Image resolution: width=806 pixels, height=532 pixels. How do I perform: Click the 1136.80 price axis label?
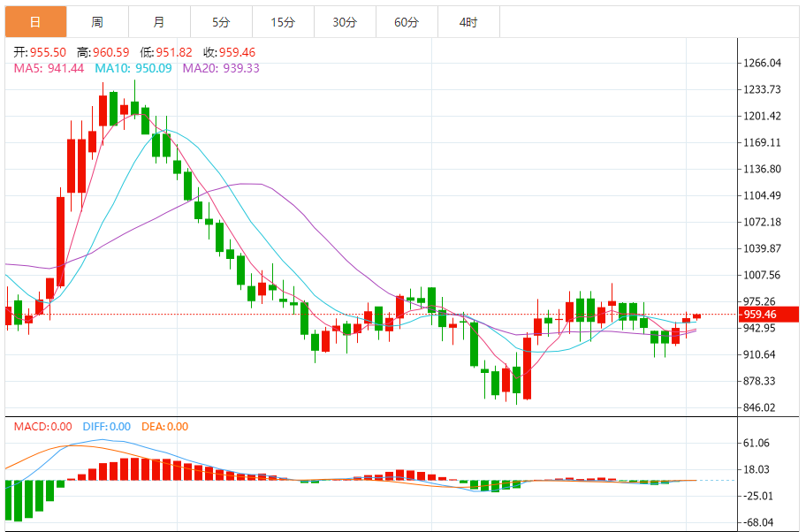pos(762,169)
